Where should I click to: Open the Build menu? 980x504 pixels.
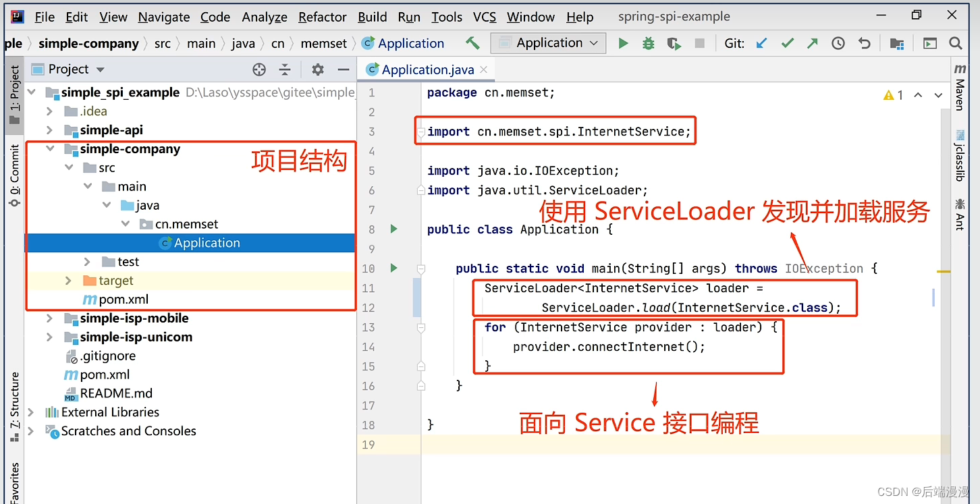tap(373, 17)
